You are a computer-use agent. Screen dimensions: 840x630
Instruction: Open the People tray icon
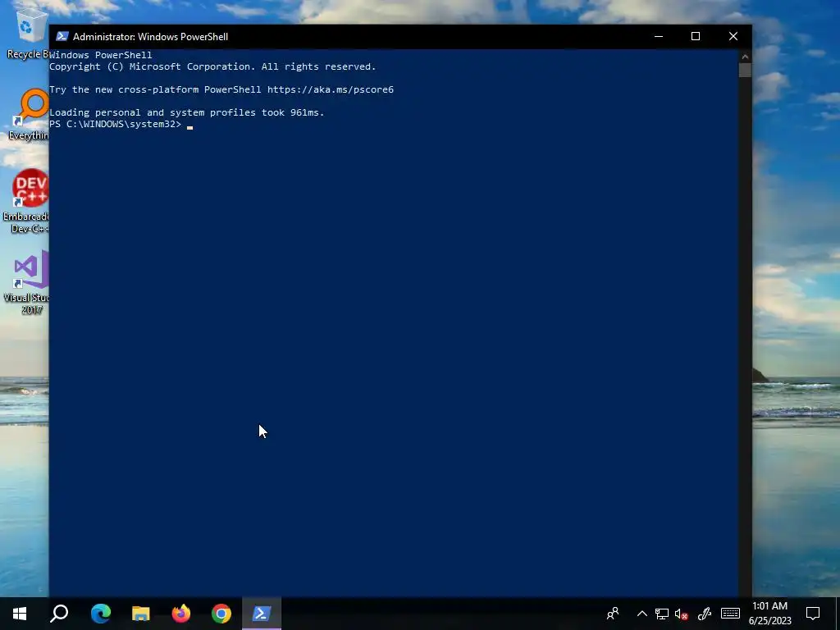613,614
